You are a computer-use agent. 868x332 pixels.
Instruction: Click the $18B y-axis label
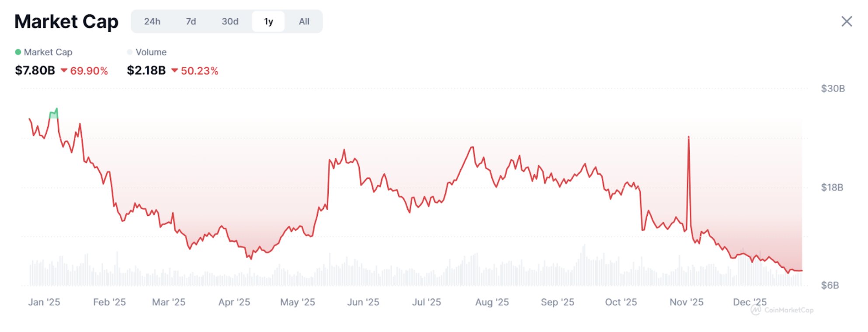click(832, 187)
